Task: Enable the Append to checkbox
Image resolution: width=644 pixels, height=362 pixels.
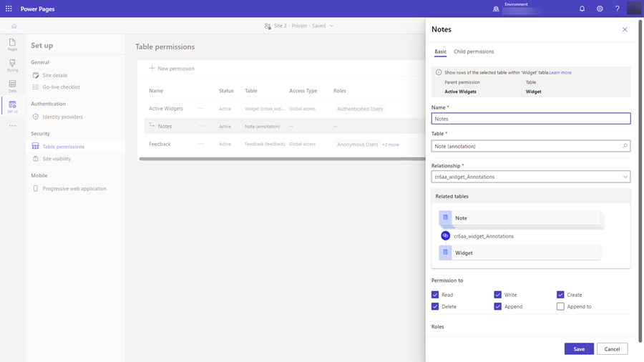Action: point(560,306)
